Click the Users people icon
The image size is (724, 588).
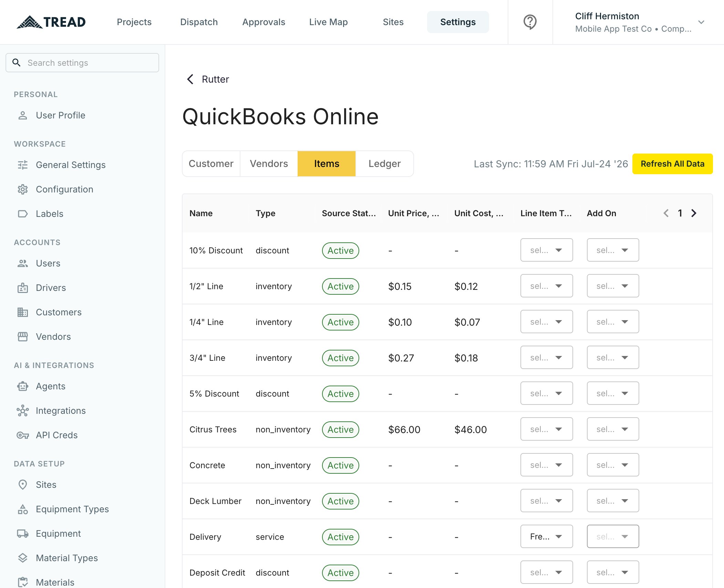(x=23, y=263)
